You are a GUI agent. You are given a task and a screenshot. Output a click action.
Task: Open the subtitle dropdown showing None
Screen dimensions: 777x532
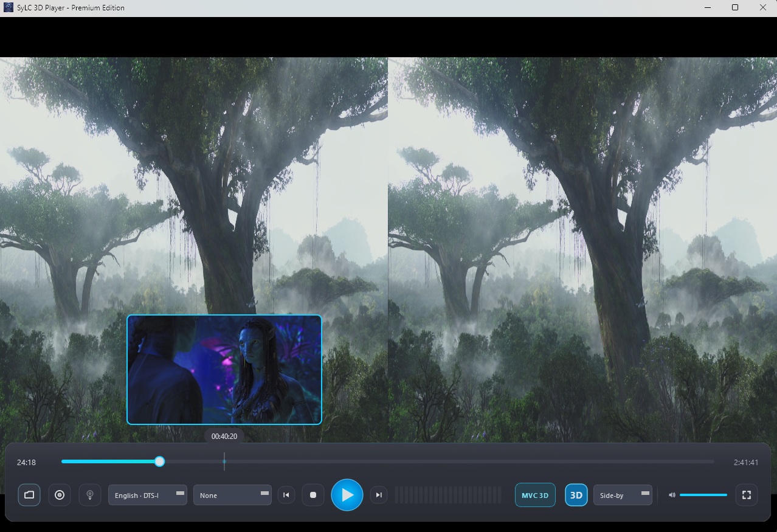point(232,495)
